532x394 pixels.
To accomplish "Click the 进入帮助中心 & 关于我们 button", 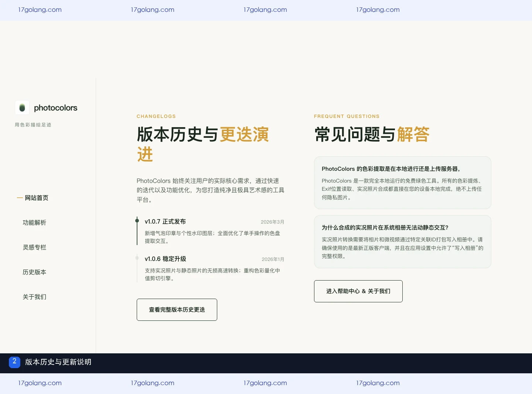I will click(358, 291).
